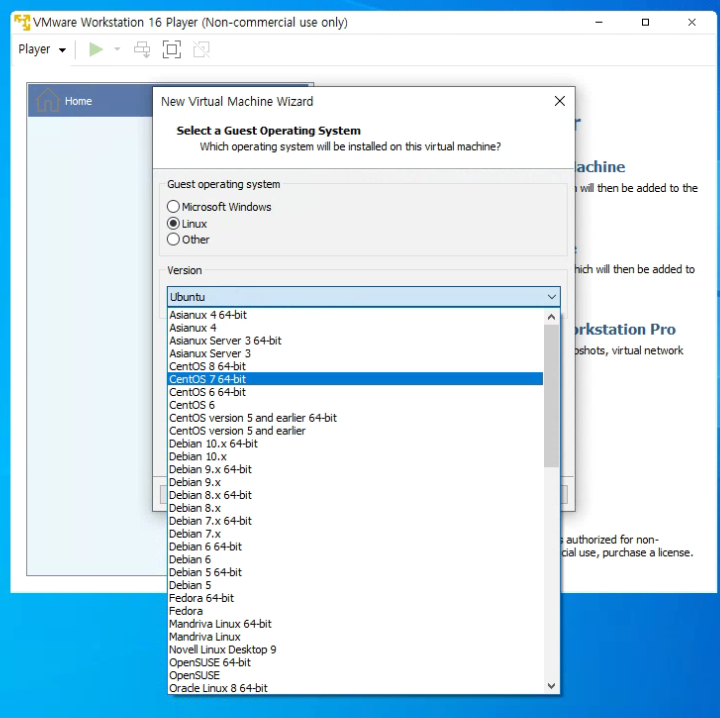Pick Asianux Server 3 entry
Screen dimensions: 720x718
[355, 353]
